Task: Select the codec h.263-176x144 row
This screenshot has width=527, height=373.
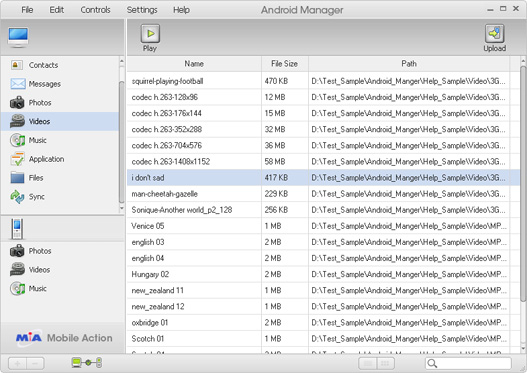Action: click(x=323, y=113)
